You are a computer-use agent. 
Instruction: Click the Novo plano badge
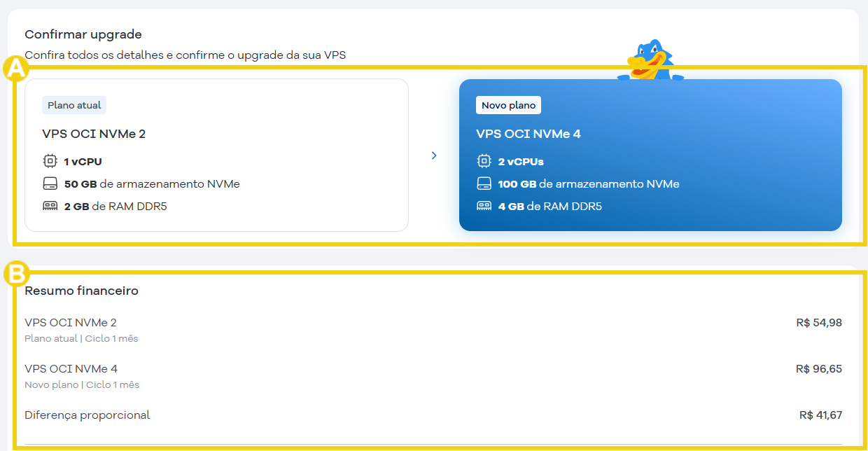point(508,105)
